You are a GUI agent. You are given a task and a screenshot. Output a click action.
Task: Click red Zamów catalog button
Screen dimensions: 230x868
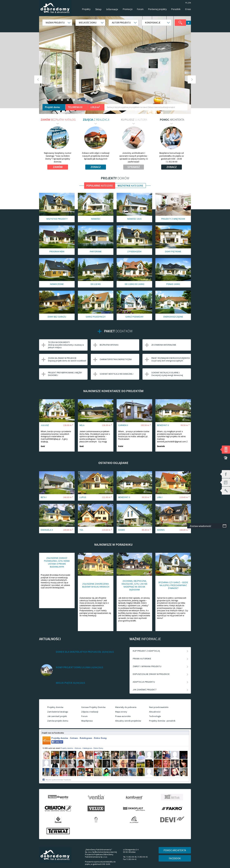pos(58,167)
